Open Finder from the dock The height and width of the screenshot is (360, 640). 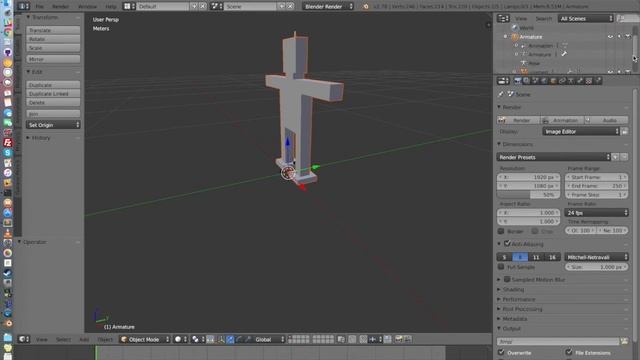pos(7,3)
